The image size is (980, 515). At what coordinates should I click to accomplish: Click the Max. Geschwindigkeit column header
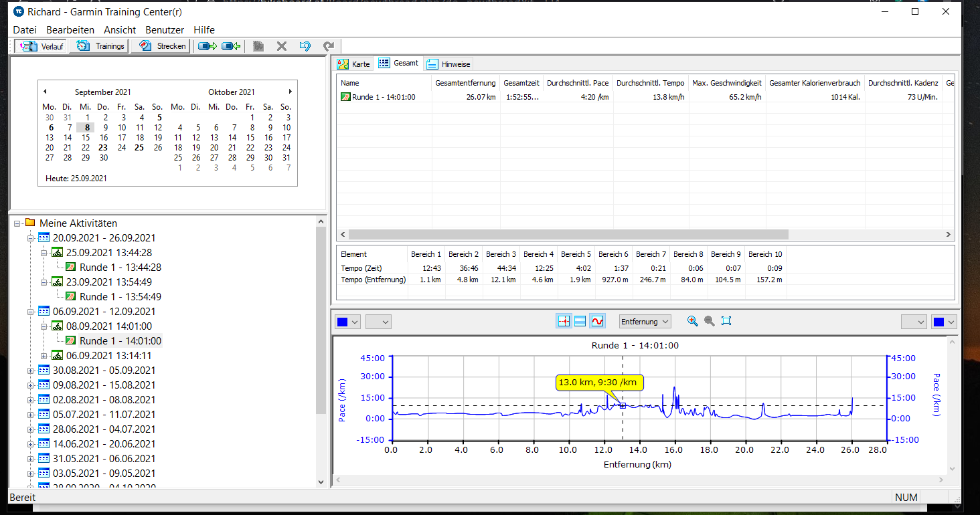pos(728,83)
